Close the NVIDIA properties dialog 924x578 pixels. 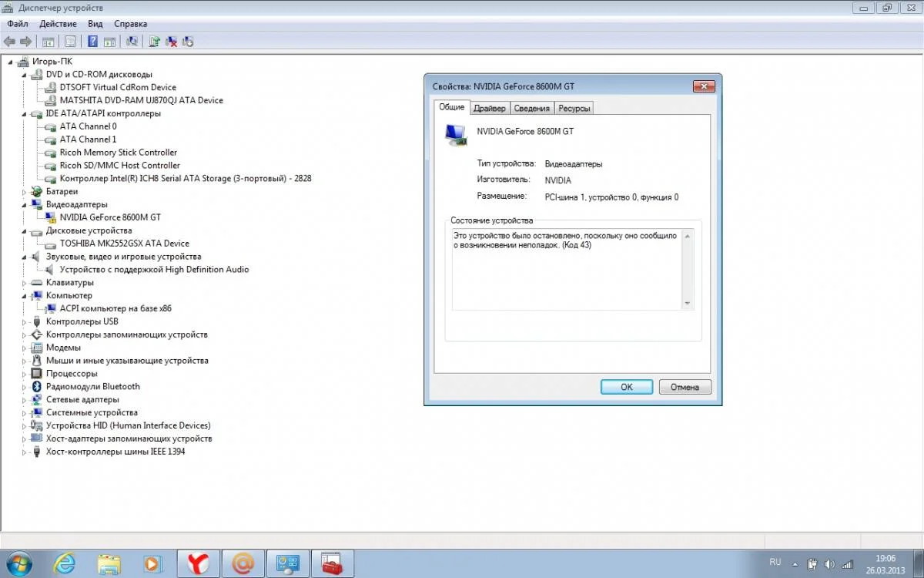(704, 86)
